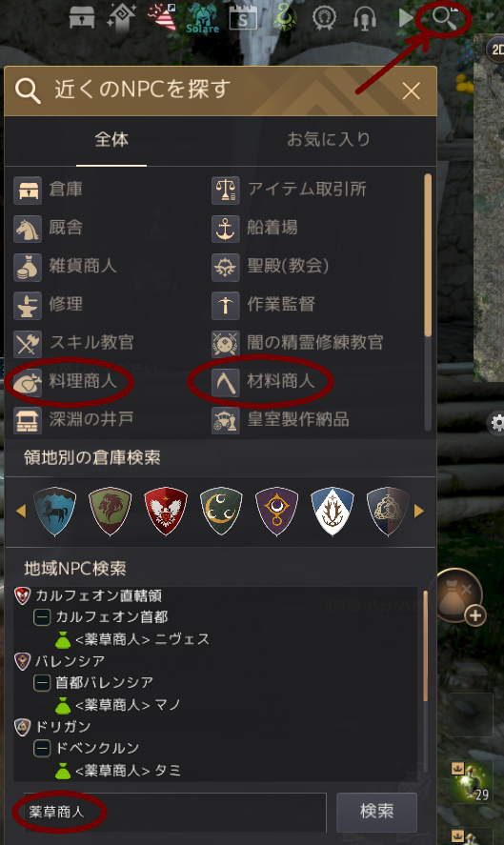504x845 pixels.
Task: Choose 料理商人 cooking merchant
Action: click(65, 382)
